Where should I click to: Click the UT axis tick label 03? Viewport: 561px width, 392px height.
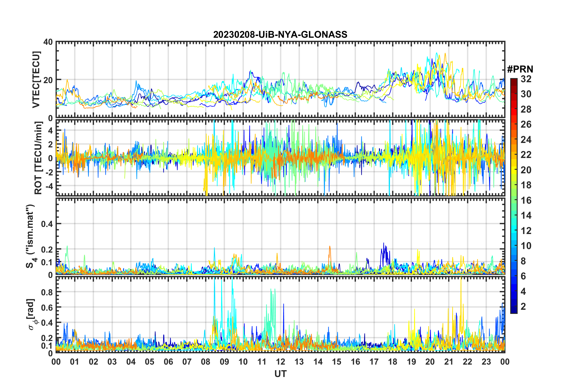(112, 362)
